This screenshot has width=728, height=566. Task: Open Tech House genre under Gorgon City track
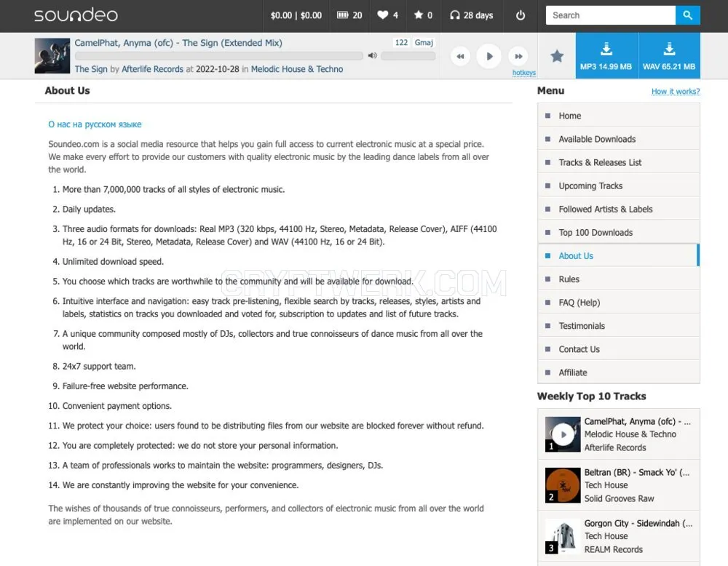(606, 536)
